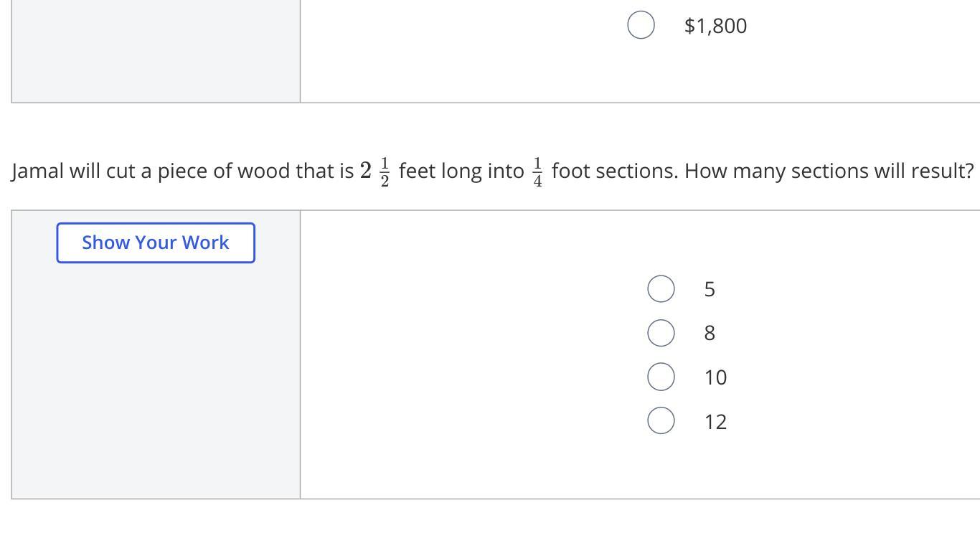
Task: Choose the radio button for answer 5
Action: (x=660, y=288)
